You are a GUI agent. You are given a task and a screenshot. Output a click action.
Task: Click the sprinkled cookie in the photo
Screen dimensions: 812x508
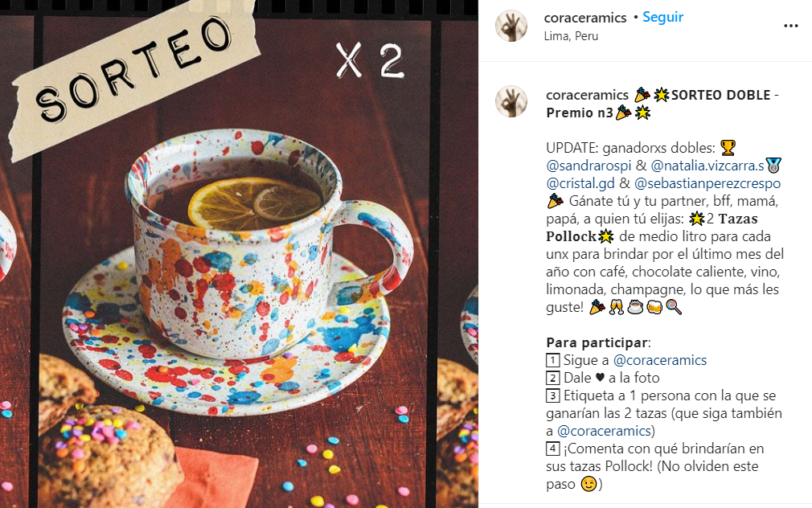coord(106,456)
